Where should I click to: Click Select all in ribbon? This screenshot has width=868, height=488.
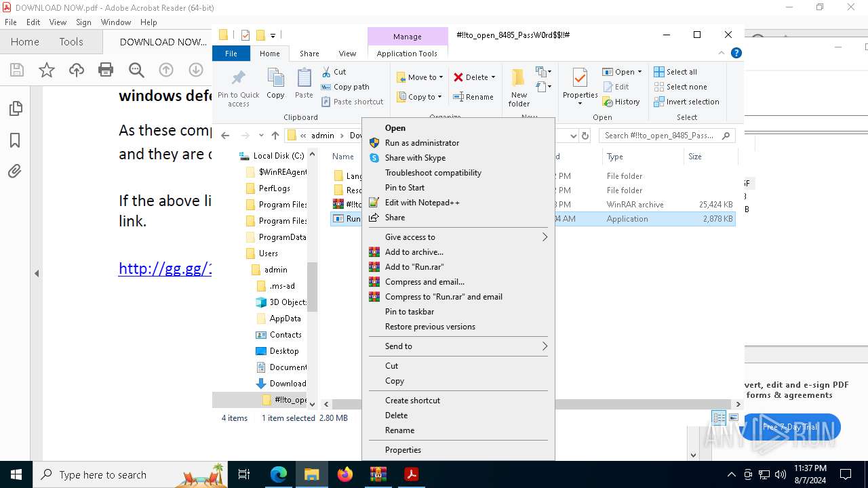click(675, 72)
